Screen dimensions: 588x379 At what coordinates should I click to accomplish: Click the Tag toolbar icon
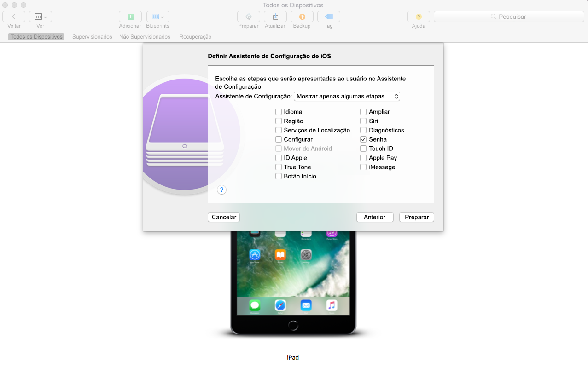[x=329, y=17]
